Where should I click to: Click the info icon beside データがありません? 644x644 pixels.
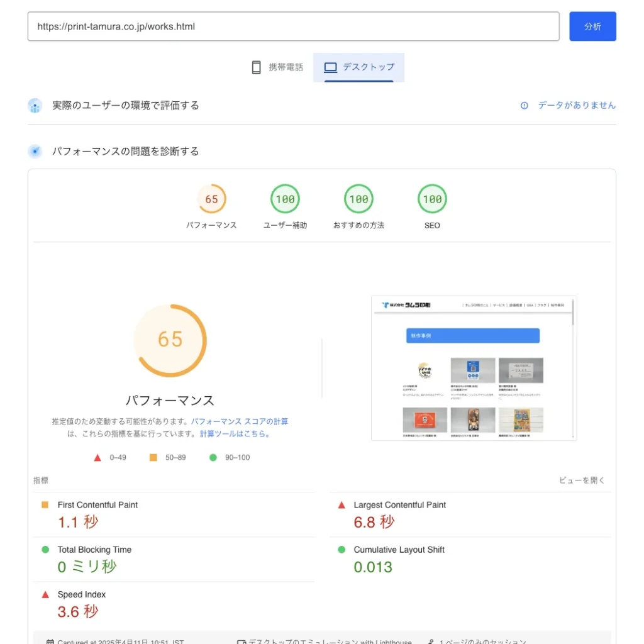point(525,106)
